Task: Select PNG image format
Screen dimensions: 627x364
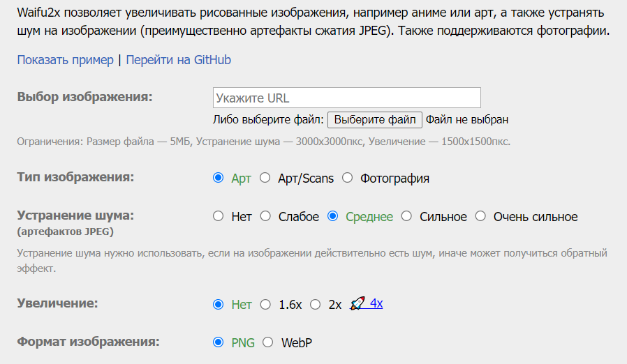Action: 218,342
